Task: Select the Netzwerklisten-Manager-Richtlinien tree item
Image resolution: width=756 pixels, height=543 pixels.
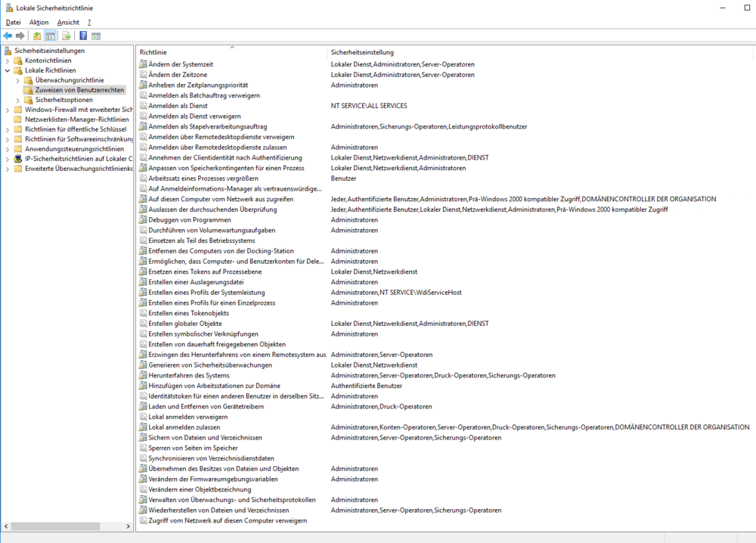Action: pyautogui.click(x=76, y=119)
